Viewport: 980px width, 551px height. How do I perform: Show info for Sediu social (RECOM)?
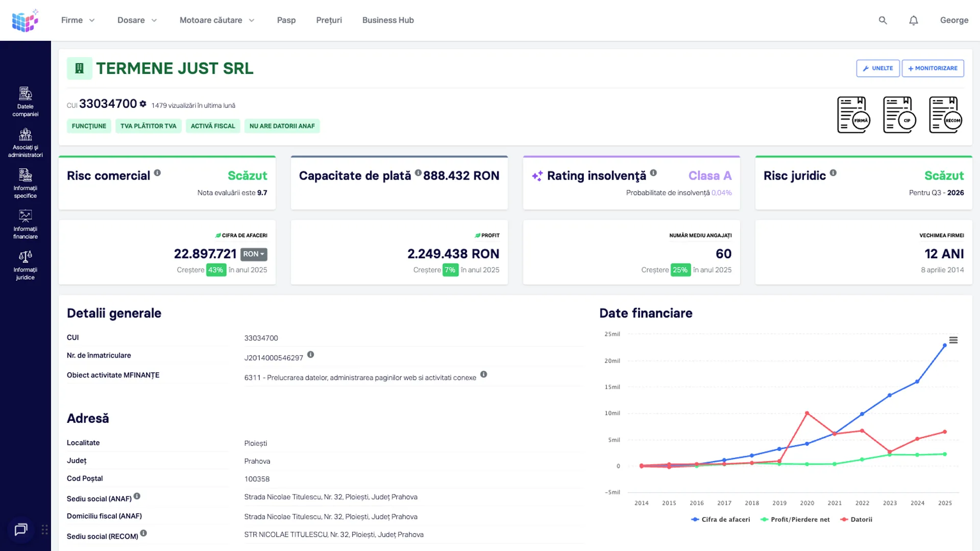tap(143, 533)
